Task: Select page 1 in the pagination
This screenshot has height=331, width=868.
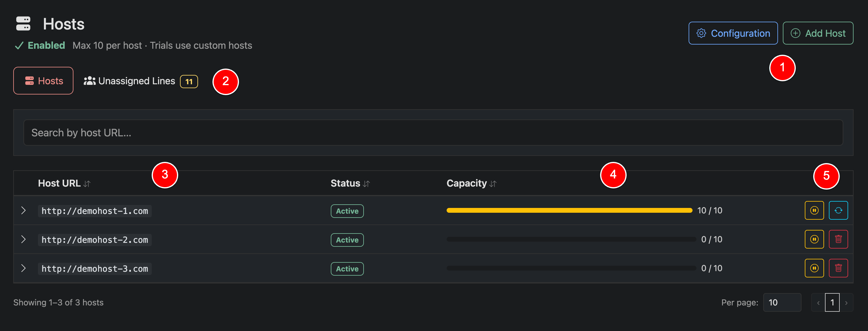Action: coord(832,302)
